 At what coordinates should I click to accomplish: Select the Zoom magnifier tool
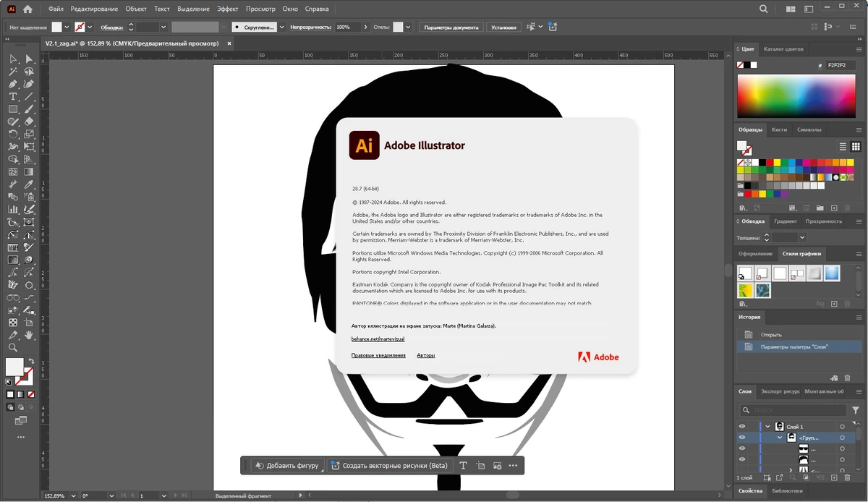[13, 348]
